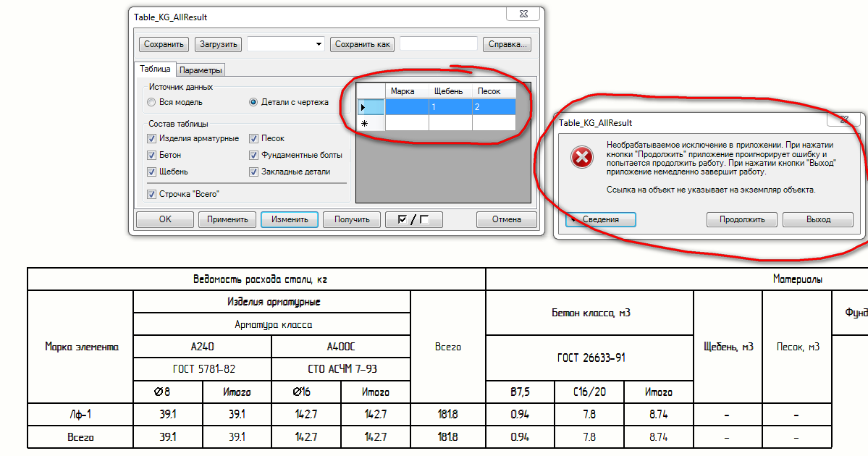Screen dimensions: 868x456
Task: Click the A240 header cell
Action: [x=203, y=347]
